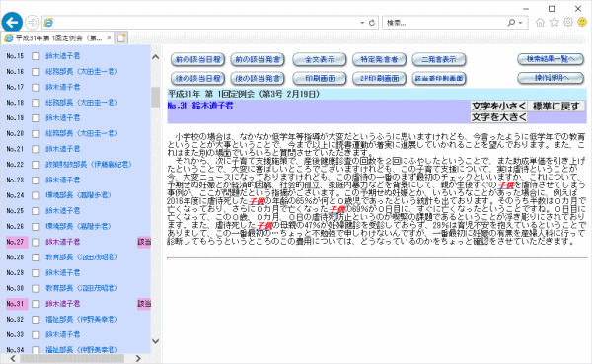Image resolution: width=592 pixels, height=364 pixels.
Task: Open a new tab with the blank tab icon
Action: (121, 37)
